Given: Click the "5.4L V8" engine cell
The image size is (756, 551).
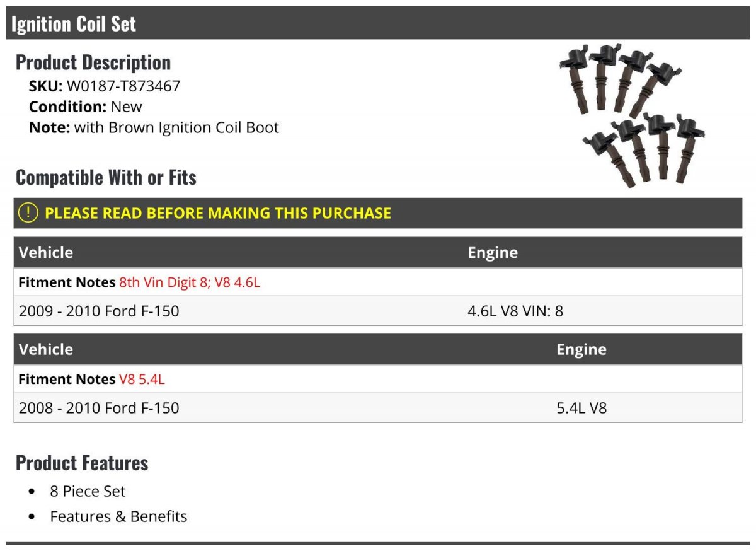Looking at the screenshot, I should click(x=581, y=408).
